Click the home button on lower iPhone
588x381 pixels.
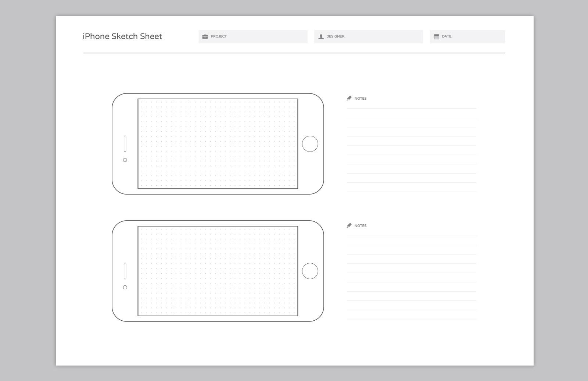coord(310,271)
